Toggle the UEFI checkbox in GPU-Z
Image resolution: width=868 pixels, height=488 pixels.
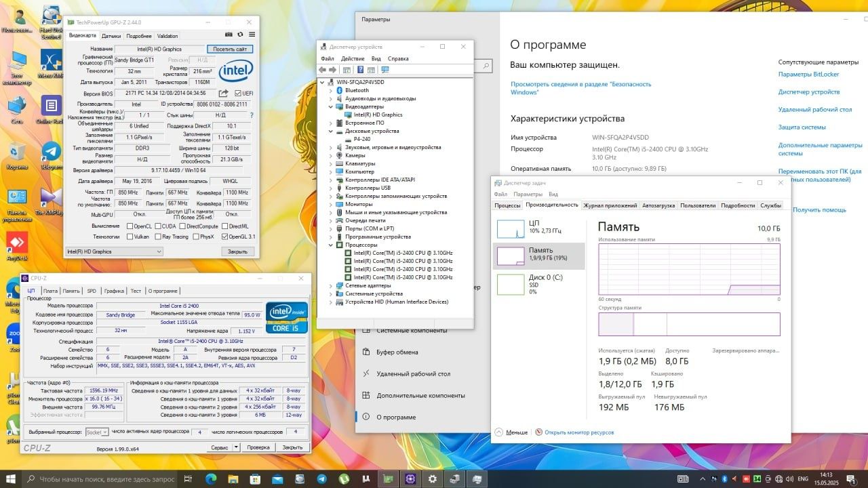pos(238,94)
